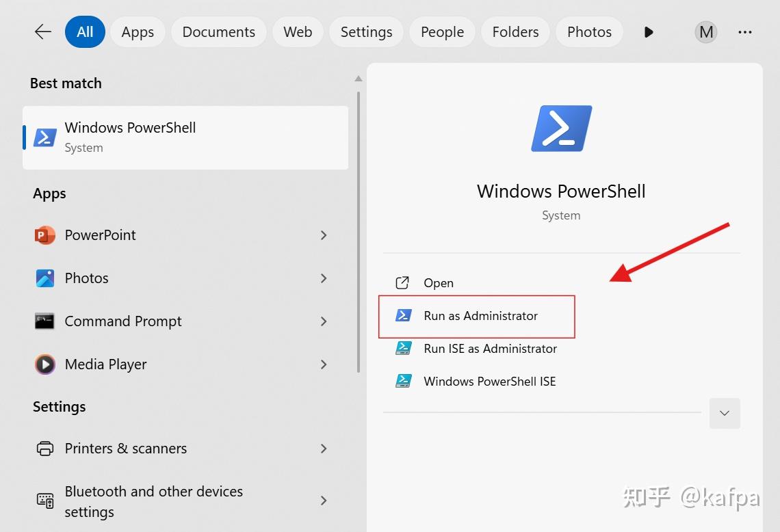
Task: Open the more options ellipsis menu
Action: (745, 31)
